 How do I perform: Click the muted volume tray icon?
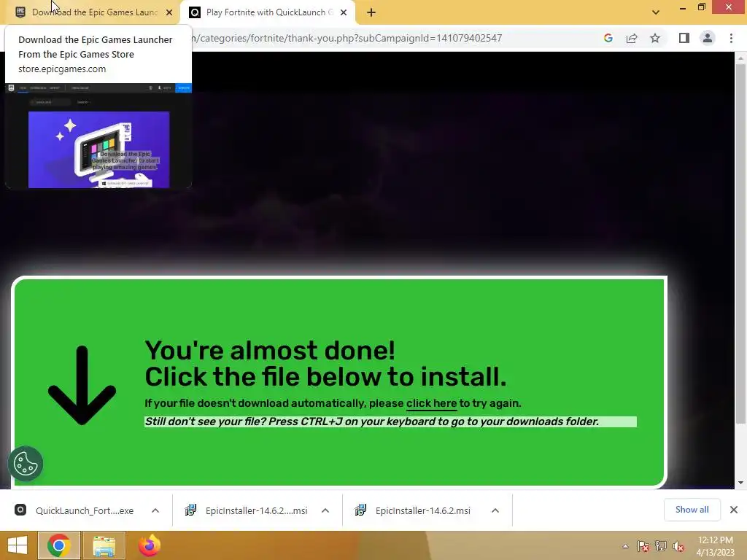(x=678, y=546)
